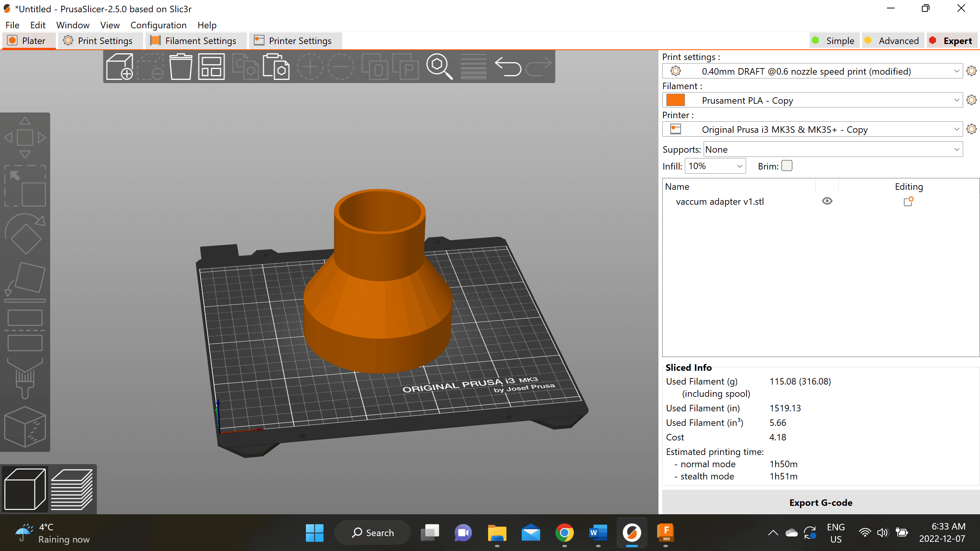The height and width of the screenshot is (551, 980).
Task: Open Configuration menu
Action: [x=158, y=25]
